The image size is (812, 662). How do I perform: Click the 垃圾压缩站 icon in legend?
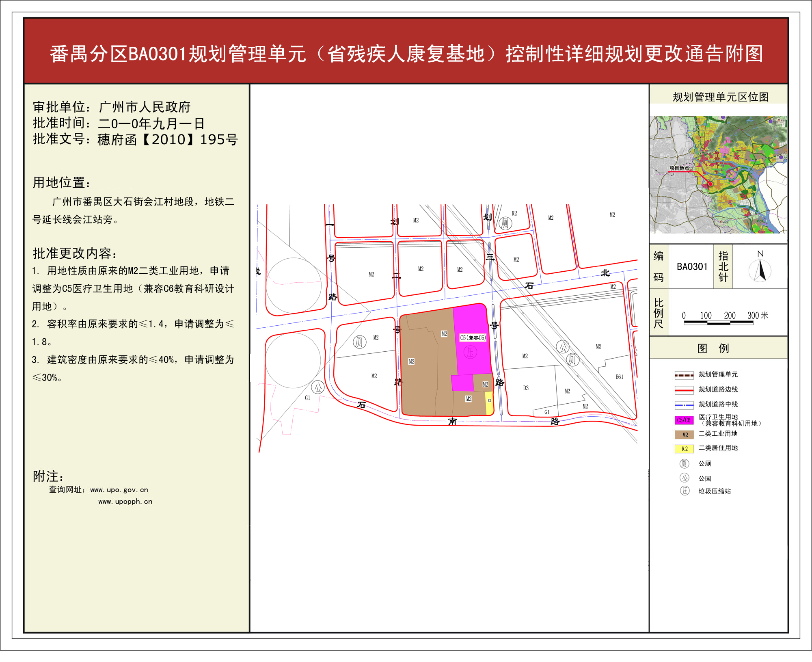click(685, 491)
